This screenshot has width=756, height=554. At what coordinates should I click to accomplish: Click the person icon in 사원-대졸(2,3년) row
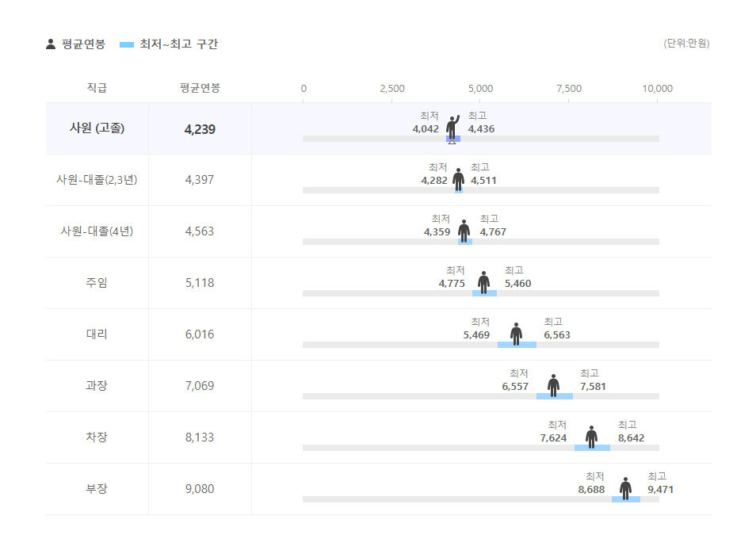458,178
